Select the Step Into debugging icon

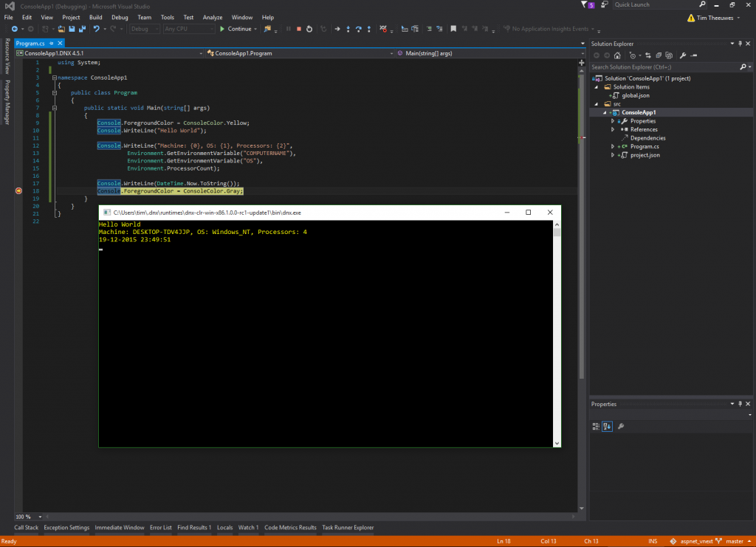[x=348, y=30]
